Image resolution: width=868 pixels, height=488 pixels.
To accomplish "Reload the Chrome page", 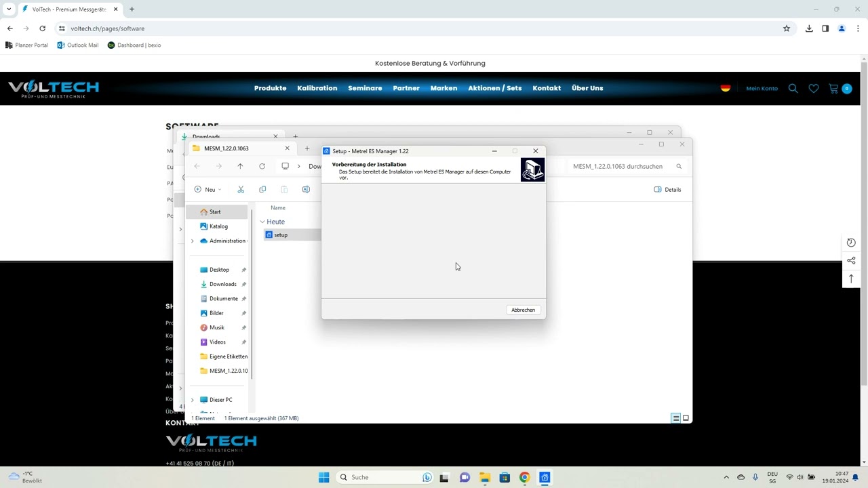I will (42, 28).
